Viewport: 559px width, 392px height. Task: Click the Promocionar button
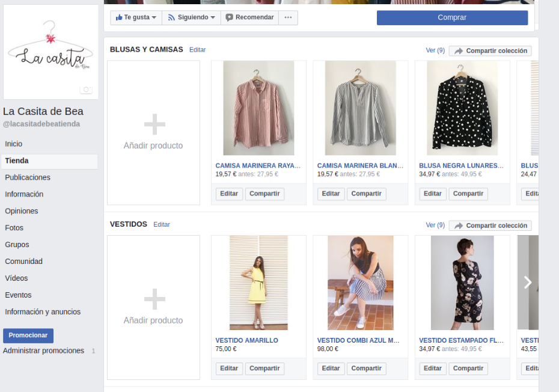pyautogui.click(x=28, y=335)
